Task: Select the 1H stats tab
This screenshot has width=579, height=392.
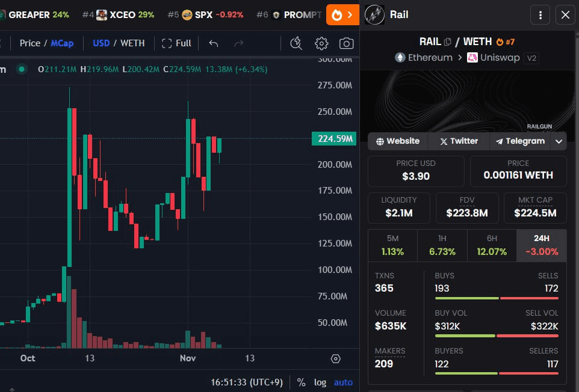Action: click(x=442, y=245)
